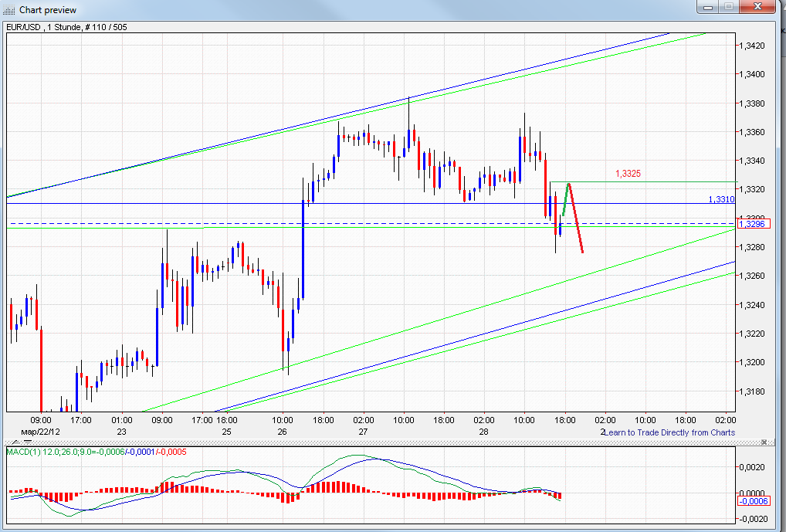Open 'Learn to Trade Directly from Charts' link

pyautogui.click(x=669, y=432)
